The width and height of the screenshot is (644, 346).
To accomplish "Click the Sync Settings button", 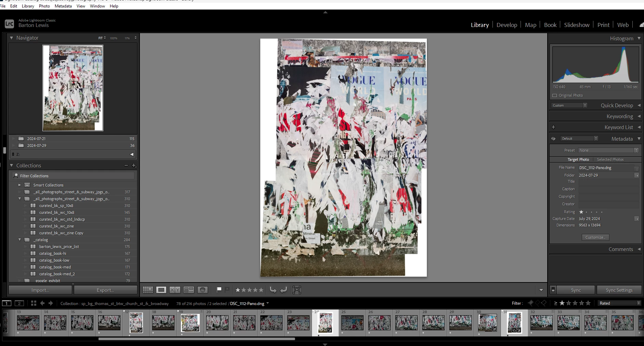I will point(619,290).
